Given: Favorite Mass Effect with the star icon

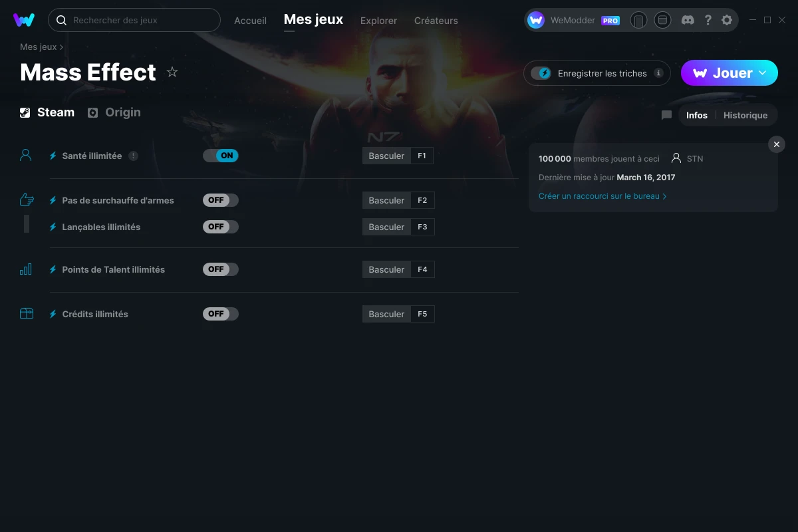Looking at the screenshot, I should point(172,72).
